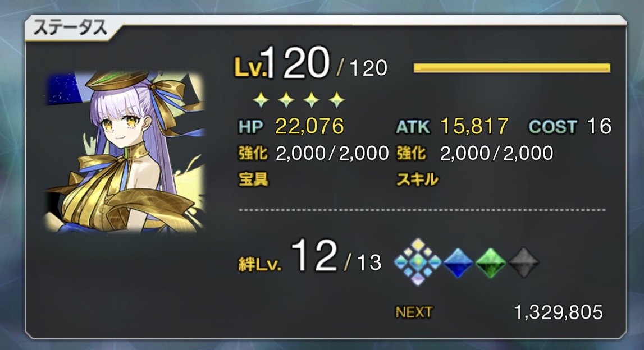Click the yellow level experience bar
This screenshot has width=644, height=350.
click(511, 68)
